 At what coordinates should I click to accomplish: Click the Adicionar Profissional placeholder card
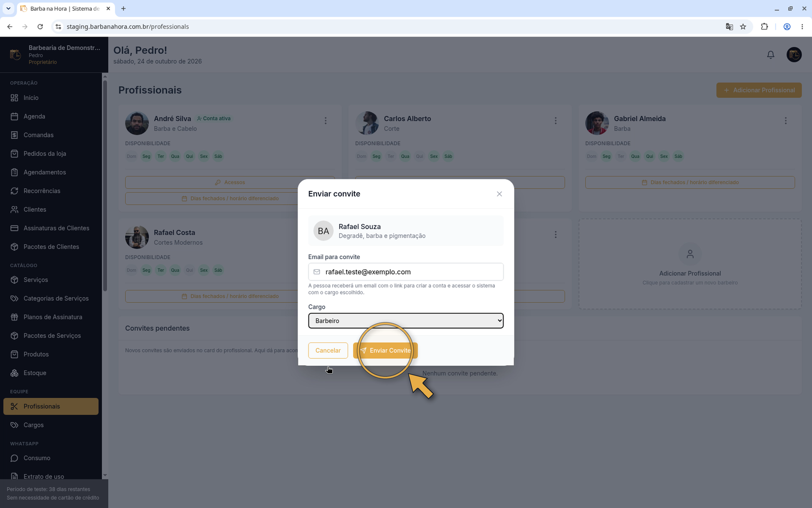(x=690, y=264)
